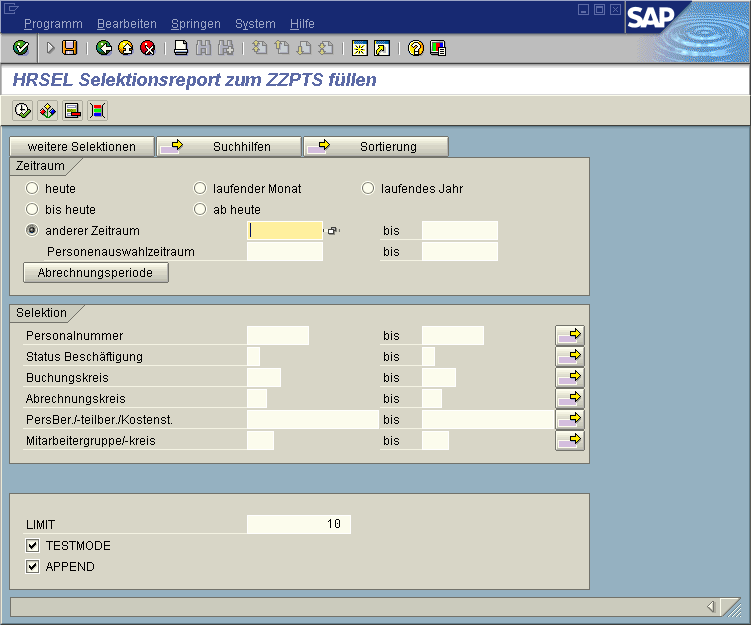
Task: Open the Springen menu
Action: (x=195, y=23)
